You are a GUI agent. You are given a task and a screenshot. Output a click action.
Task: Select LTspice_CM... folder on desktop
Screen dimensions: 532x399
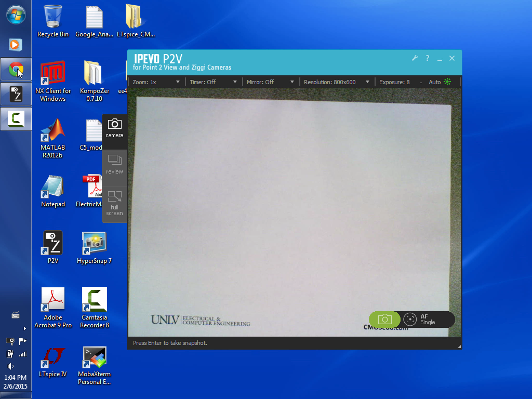coord(136,21)
